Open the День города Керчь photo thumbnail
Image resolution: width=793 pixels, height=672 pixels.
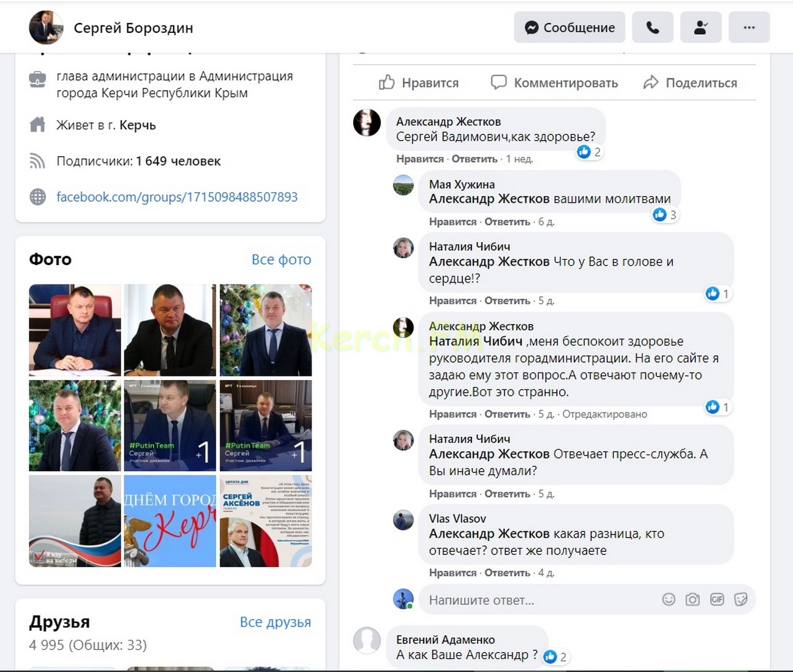170,521
